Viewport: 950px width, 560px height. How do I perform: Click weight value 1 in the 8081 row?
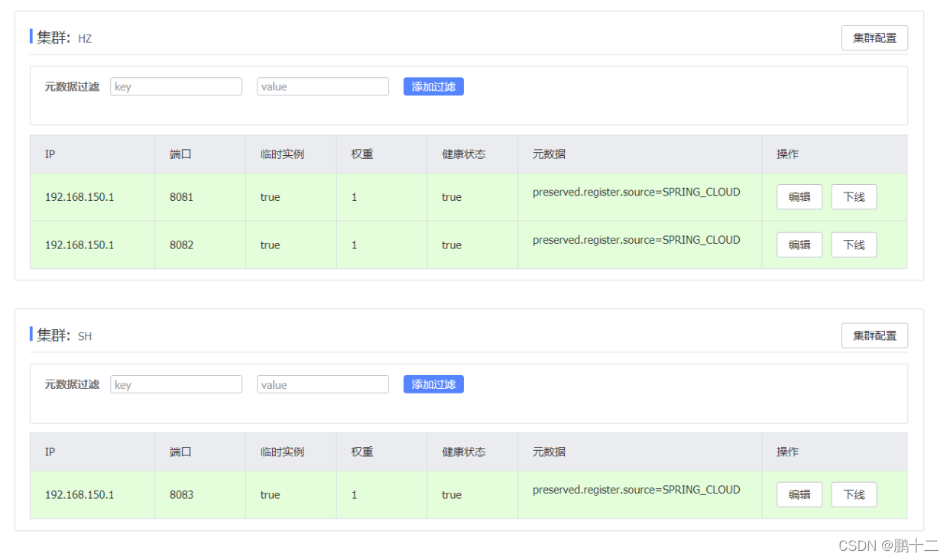pyautogui.click(x=354, y=197)
